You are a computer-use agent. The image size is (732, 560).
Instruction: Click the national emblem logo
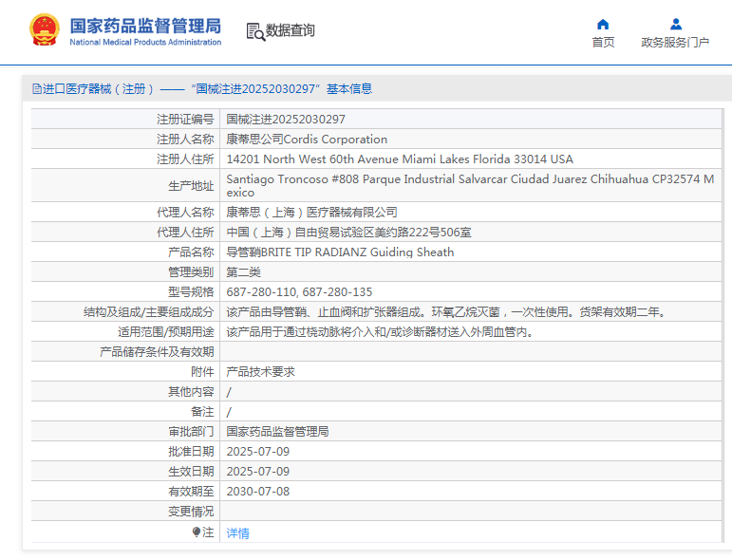click(45, 29)
